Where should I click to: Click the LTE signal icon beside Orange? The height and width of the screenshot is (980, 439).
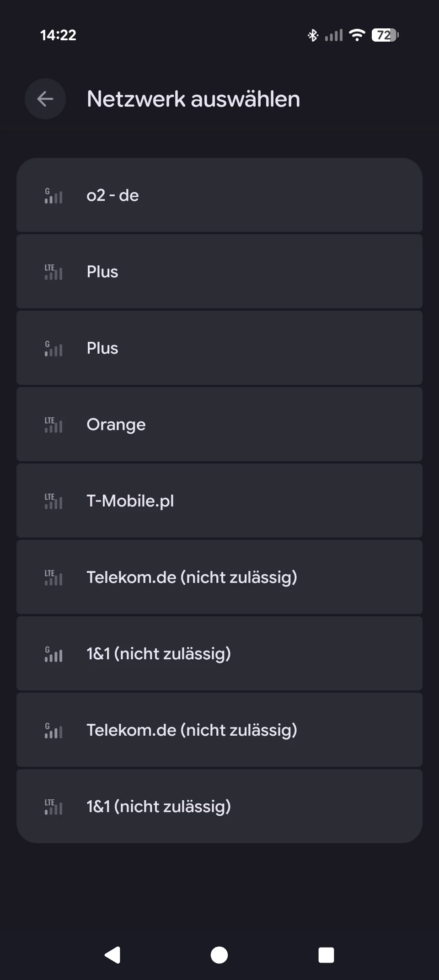click(54, 425)
